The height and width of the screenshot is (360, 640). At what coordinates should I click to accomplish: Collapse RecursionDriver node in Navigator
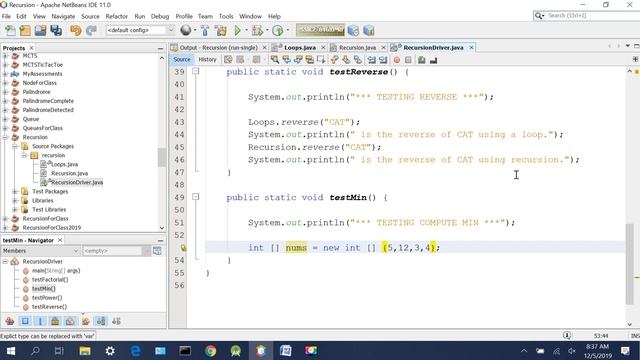point(5,262)
